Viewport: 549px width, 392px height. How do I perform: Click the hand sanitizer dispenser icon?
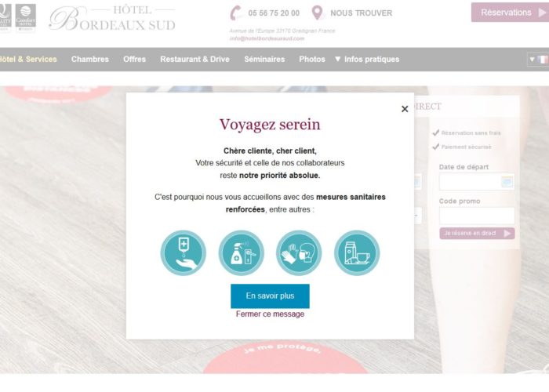(183, 252)
